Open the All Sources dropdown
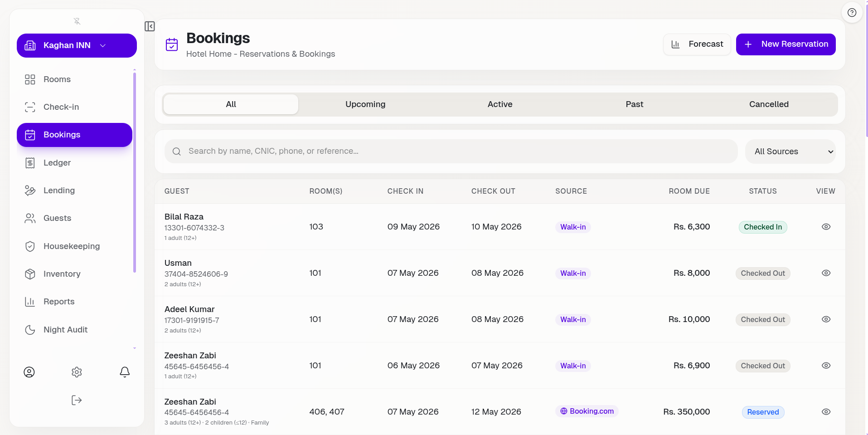This screenshot has width=868, height=435. 790,152
